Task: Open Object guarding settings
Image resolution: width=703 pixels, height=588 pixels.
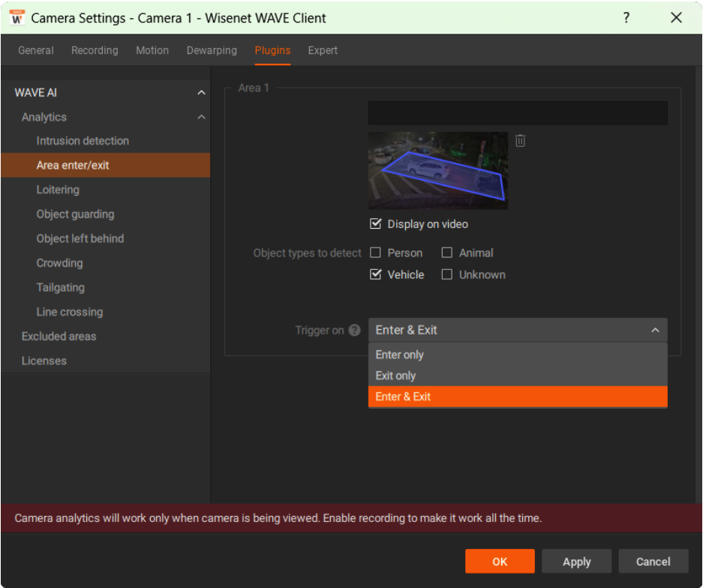Action: coord(105,214)
